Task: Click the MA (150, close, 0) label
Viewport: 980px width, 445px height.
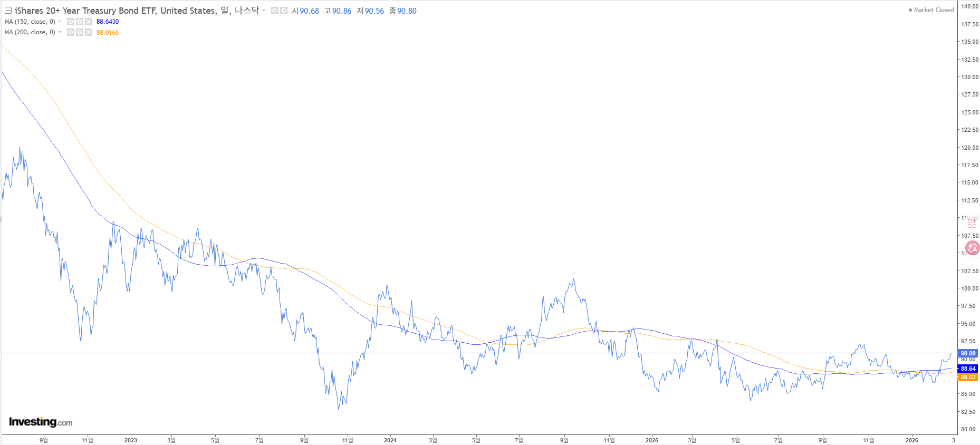Action: pos(30,22)
